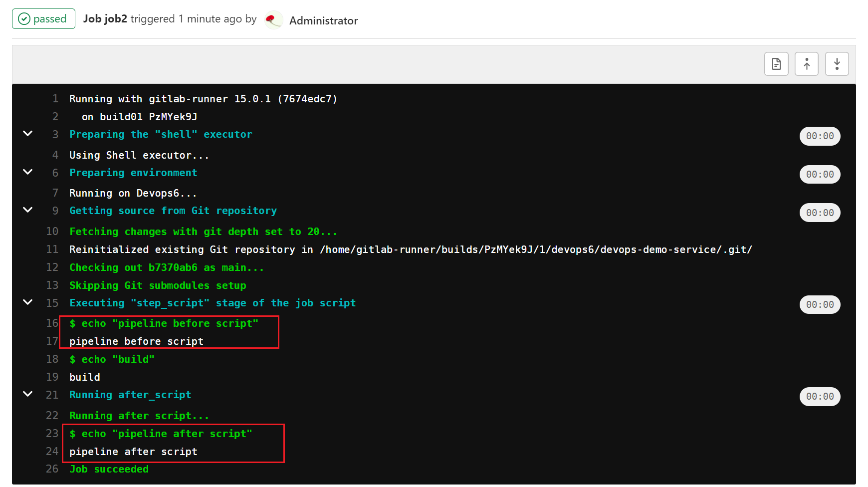The height and width of the screenshot is (487, 868).
Task: Select line number 4 link
Action: tap(55, 155)
